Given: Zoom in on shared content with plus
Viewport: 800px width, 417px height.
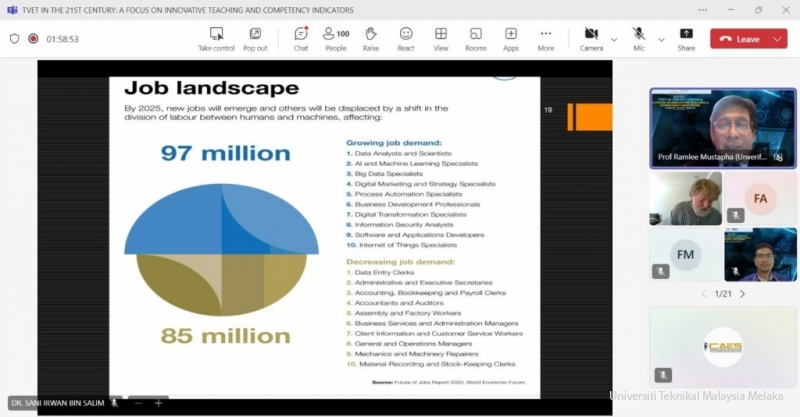Looking at the screenshot, I should tap(158, 403).
